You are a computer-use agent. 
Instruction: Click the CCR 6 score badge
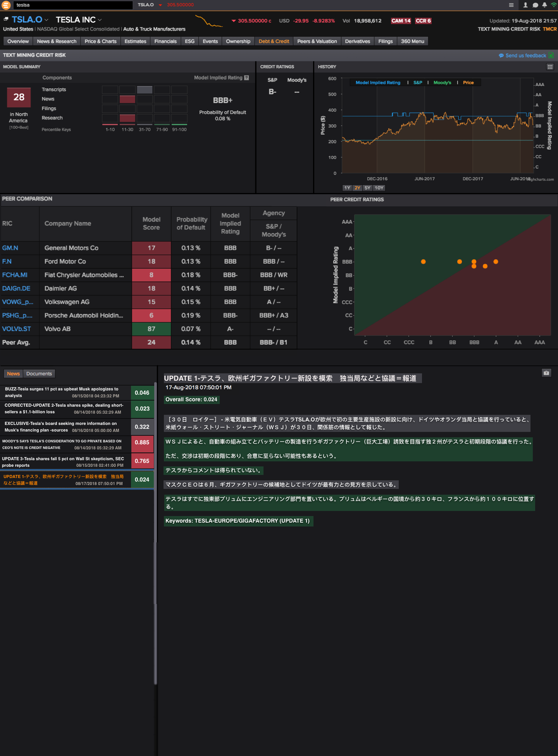pos(423,21)
